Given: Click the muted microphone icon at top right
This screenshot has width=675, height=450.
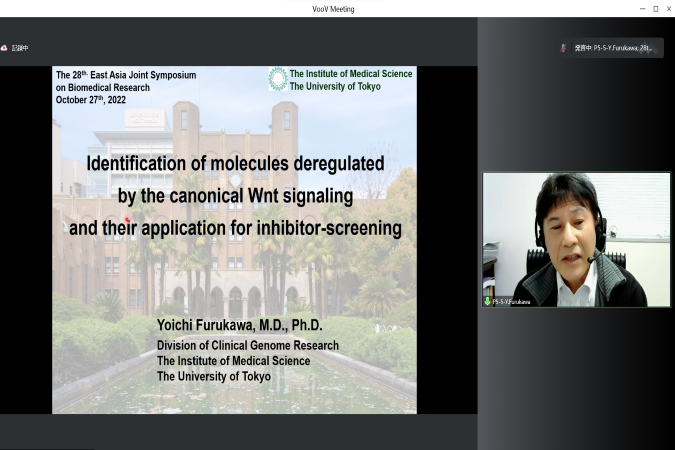Looking at the screenshot, I should [563, 48].
